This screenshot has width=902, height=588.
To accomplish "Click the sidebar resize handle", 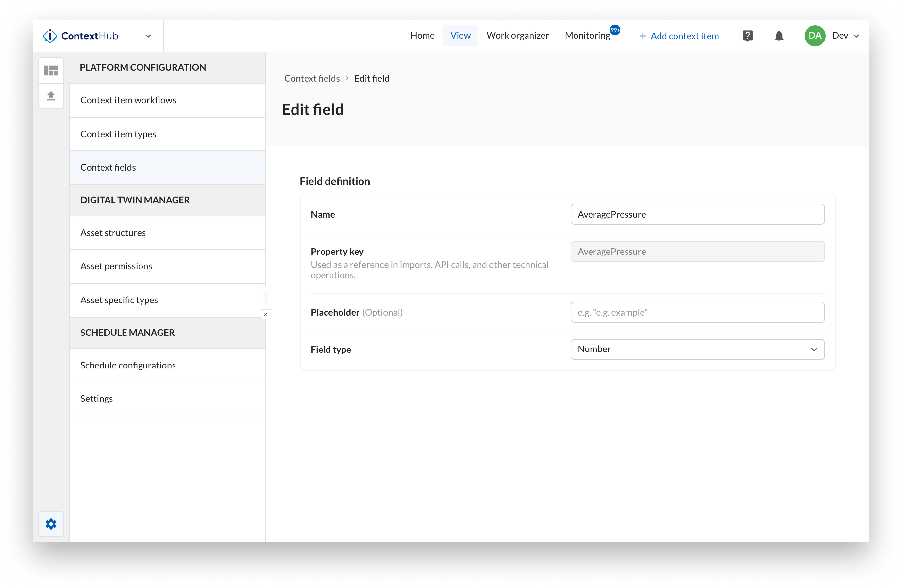I will tap(266, 297).
